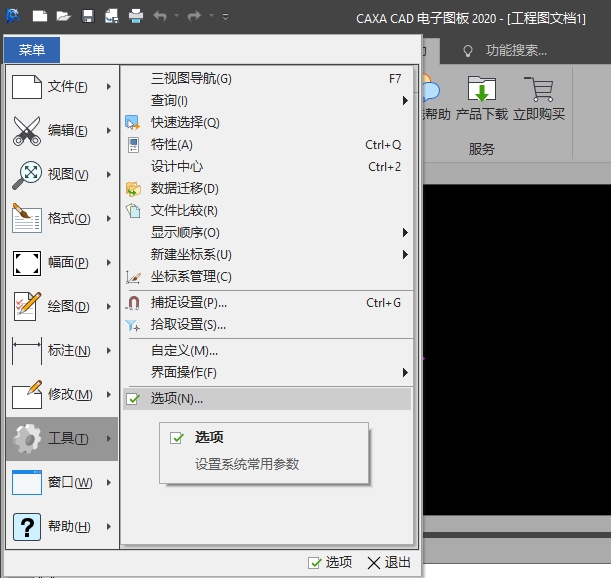Viewport: 611px width, 578px height.
Task: Click the 选项 entry with the checkmark icon
Action: coord(177,399)
